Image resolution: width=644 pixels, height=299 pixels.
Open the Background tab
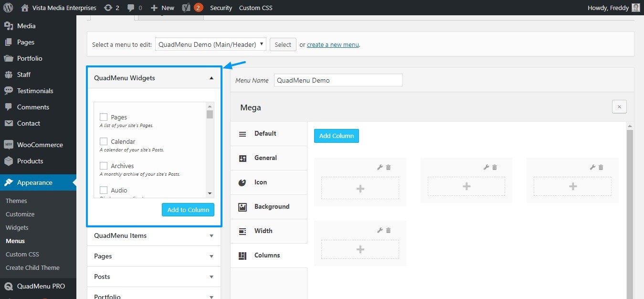[269, 207]
